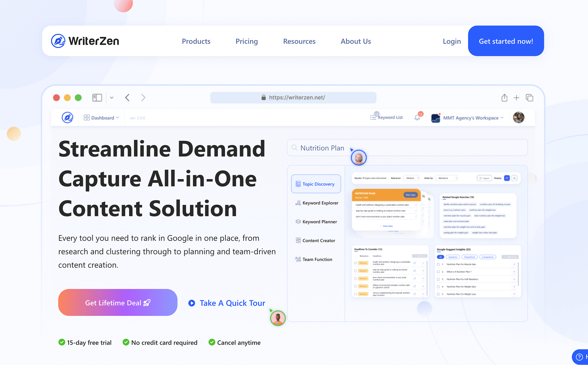The width and height of the screenshot is (588, 365).
Task: Add first headline row with plus icon
Action: [423, 263]
